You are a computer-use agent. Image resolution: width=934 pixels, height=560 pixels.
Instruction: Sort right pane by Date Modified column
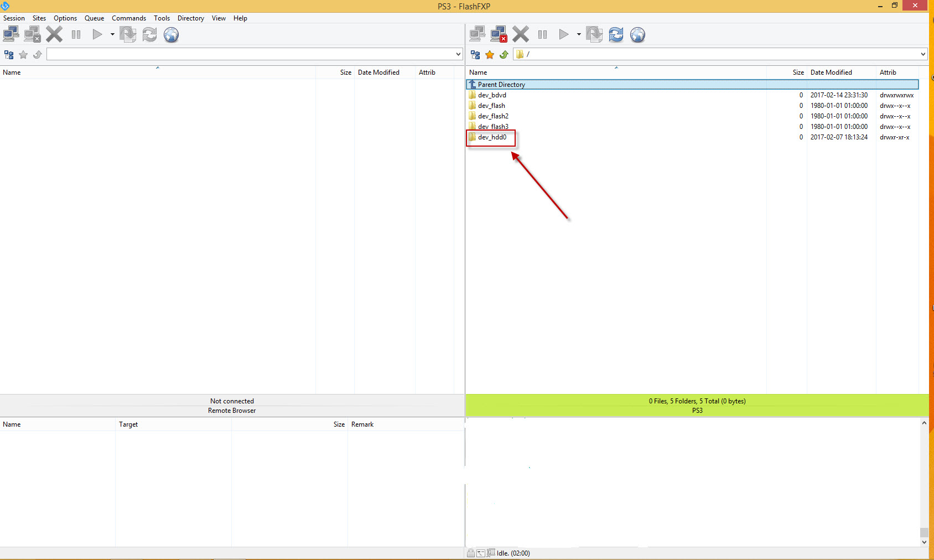(x=831, y=72)
